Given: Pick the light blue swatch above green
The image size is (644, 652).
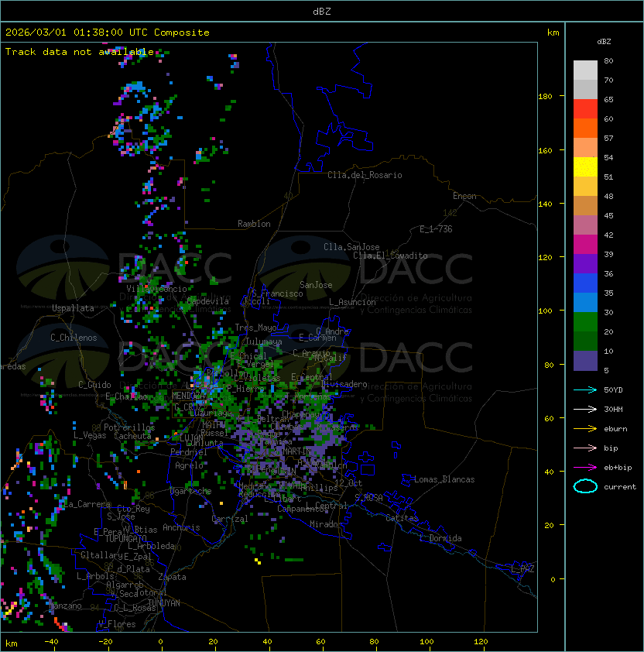Looking at the screenshot, I should pos(585,302).
